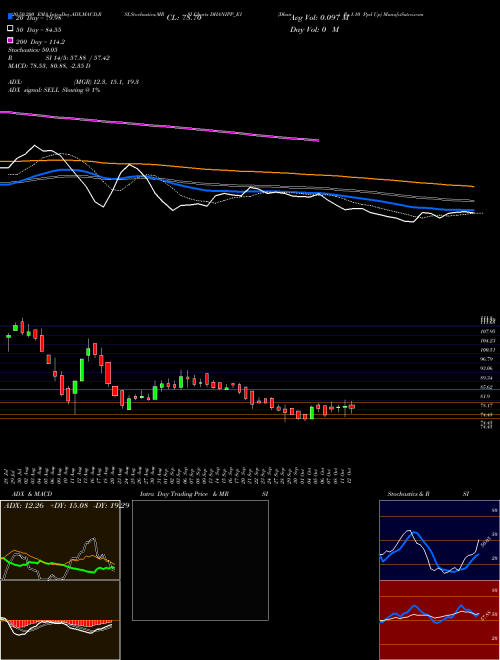The image size is (500, 660).
Task: Click the magenta 200-day moving average line
Action: tap(159, 125)
